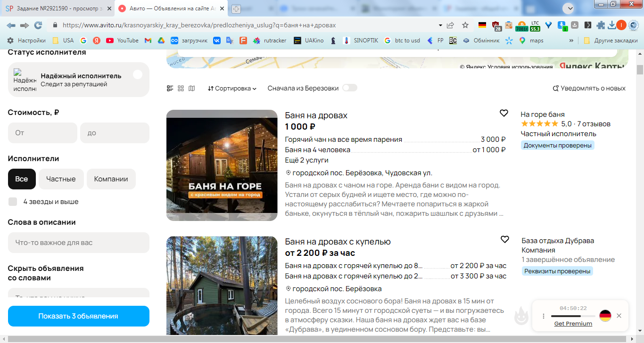Open YouTube bookmark
Image resolution: width=644 pixels, height=343 pixels.
[122, 41]
